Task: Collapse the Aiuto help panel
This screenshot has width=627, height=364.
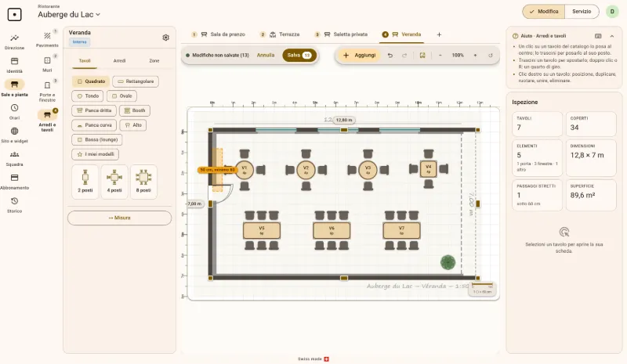Action: point(612,36)
